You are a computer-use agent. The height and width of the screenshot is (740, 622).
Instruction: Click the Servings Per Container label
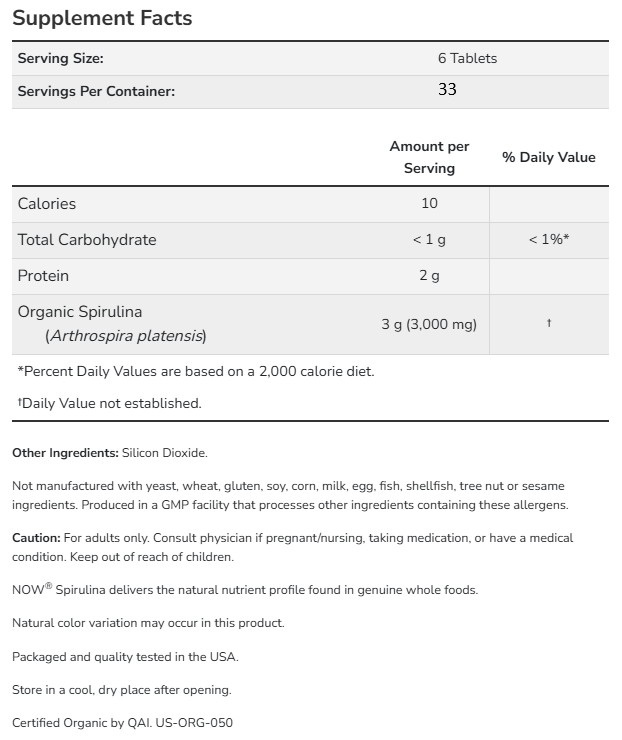coord(96,91)
